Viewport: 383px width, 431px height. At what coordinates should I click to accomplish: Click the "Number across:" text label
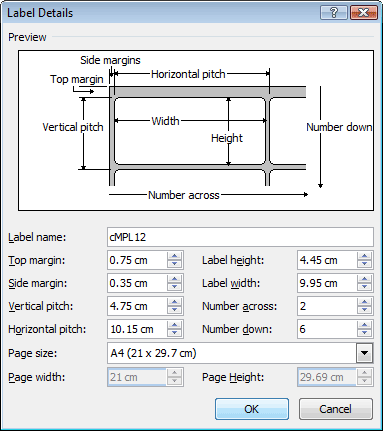tap(239, 306)
